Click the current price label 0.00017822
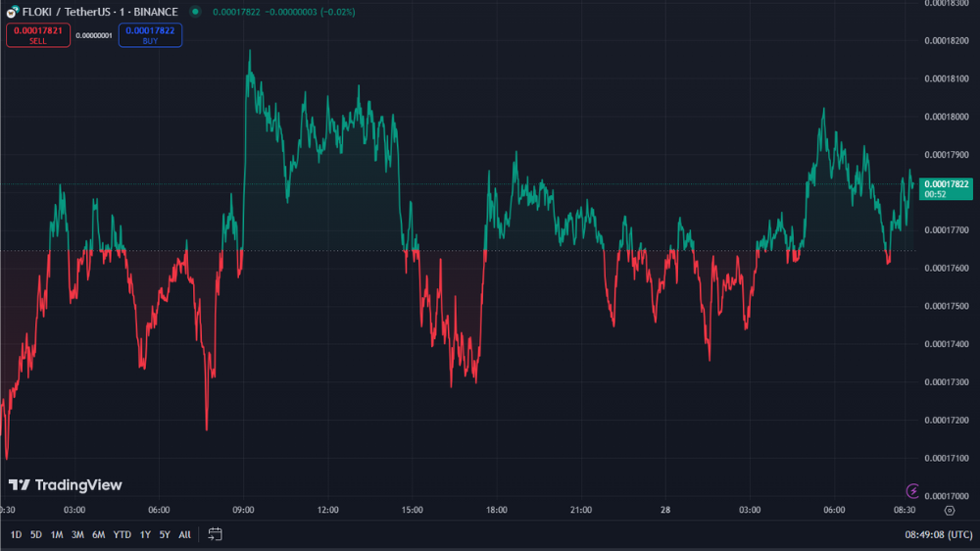The image size is (980, 551). click(946, 189)
